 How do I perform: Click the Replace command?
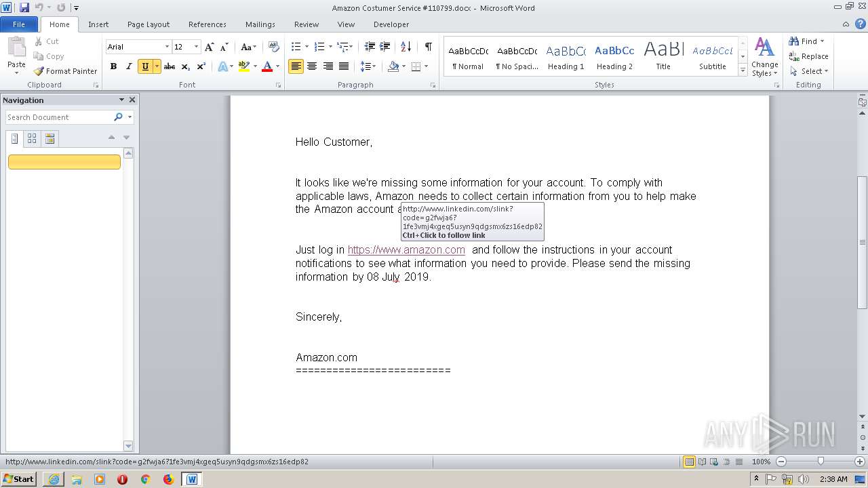(x=808, y=56)
